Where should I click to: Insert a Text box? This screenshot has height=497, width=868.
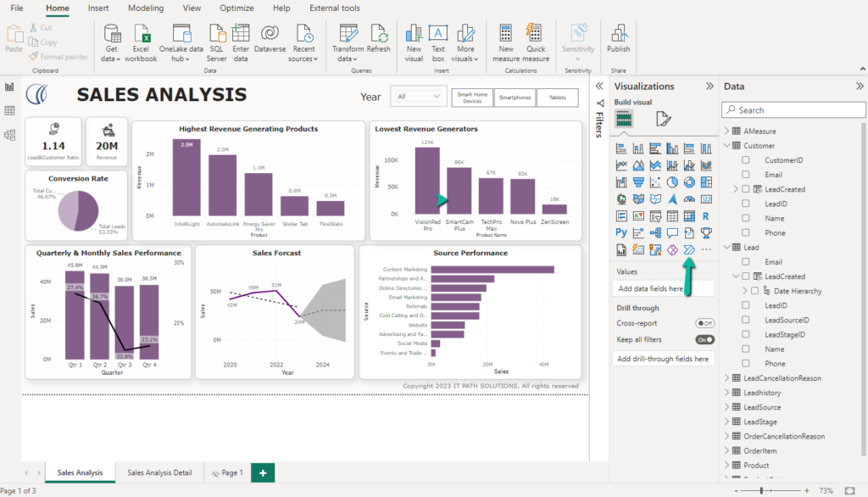[438, 34]
